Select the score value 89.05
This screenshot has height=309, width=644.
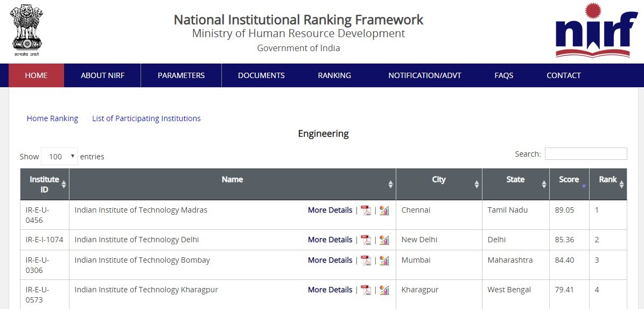(x=564, y=210)
